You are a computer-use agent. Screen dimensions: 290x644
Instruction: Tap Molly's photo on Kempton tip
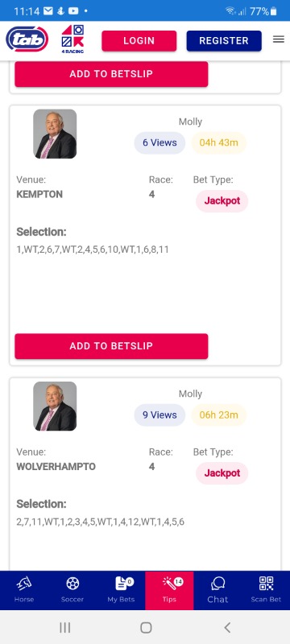(x=55, y=134)
